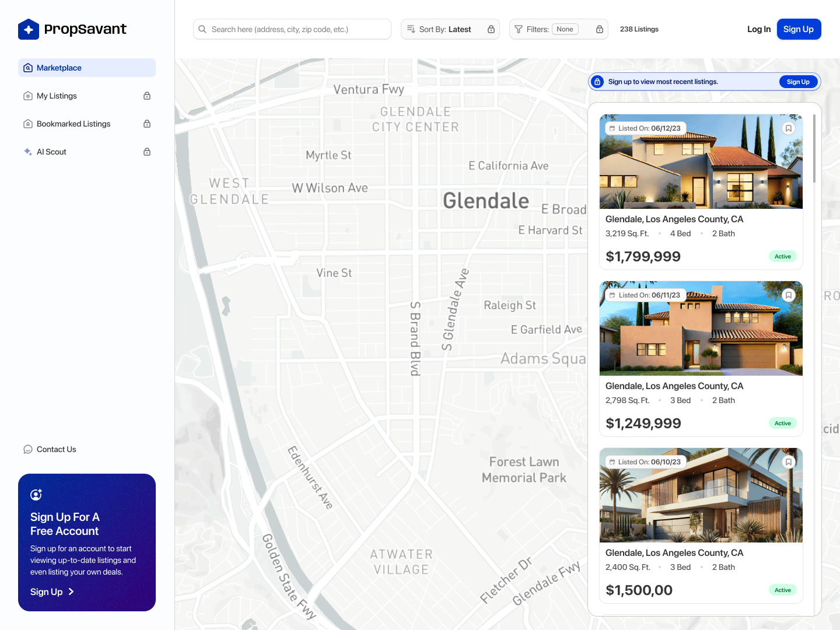Click the Log In link
This screenshot has height=630, width=840.
pyautogui.click(x=759, y=29)
